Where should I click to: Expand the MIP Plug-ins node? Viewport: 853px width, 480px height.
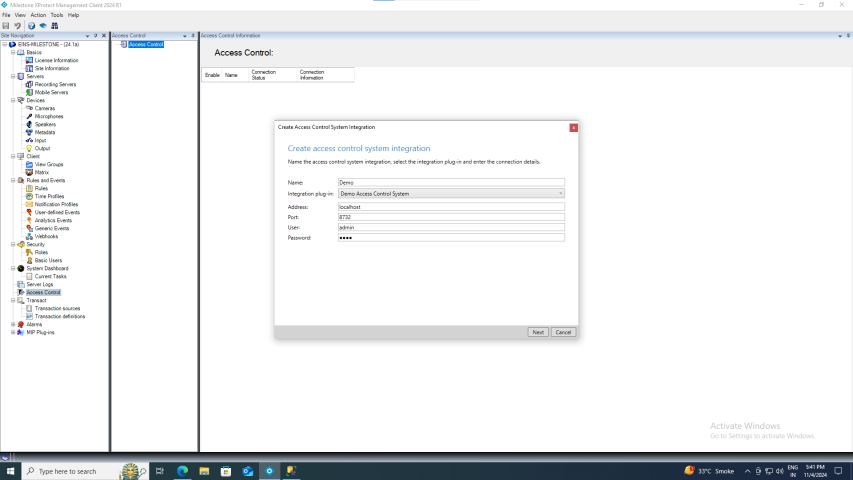[13, 332]
